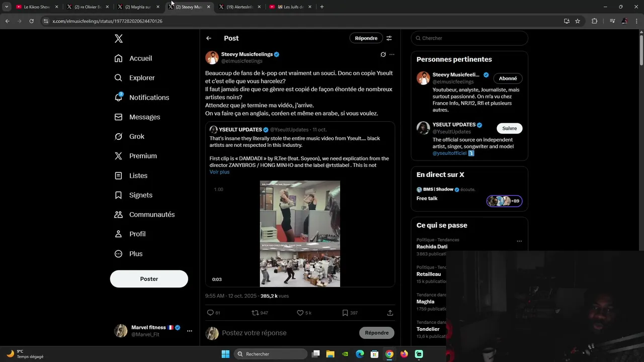644x362 pixels.
Task: Reload the page
Action: 31,21
